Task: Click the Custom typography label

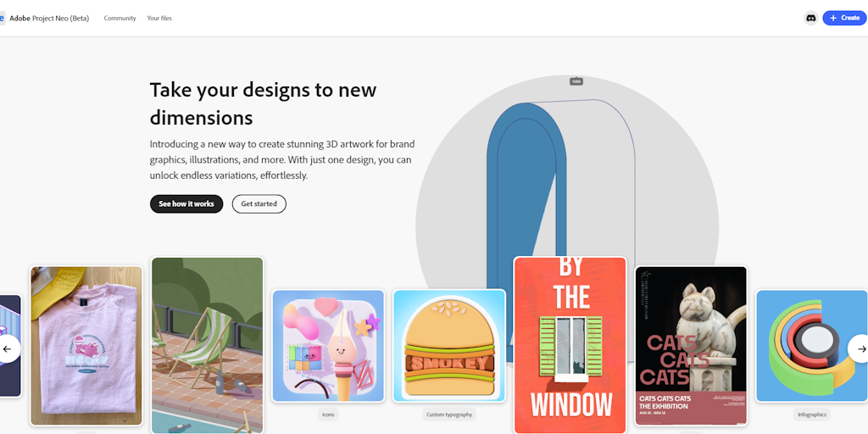Action: [450, 414]
